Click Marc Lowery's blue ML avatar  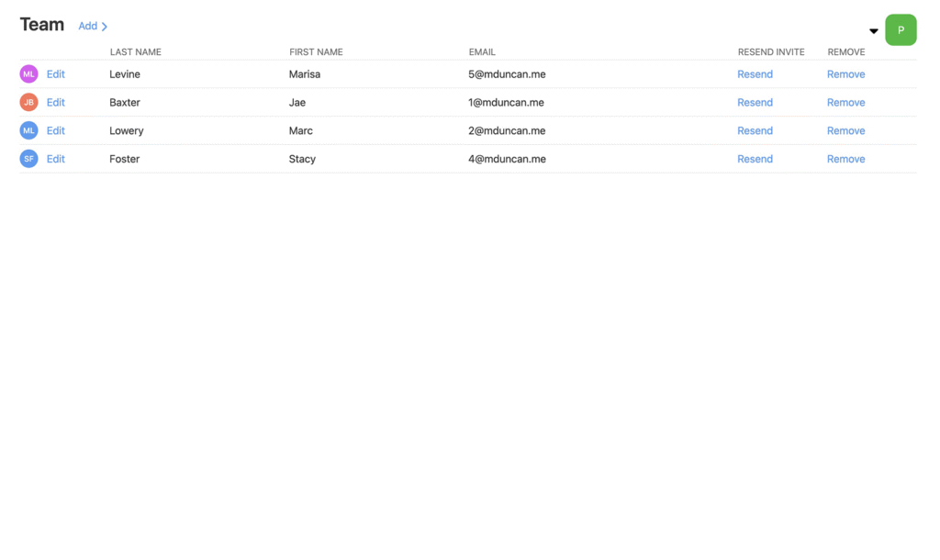(x=28, y=131)
